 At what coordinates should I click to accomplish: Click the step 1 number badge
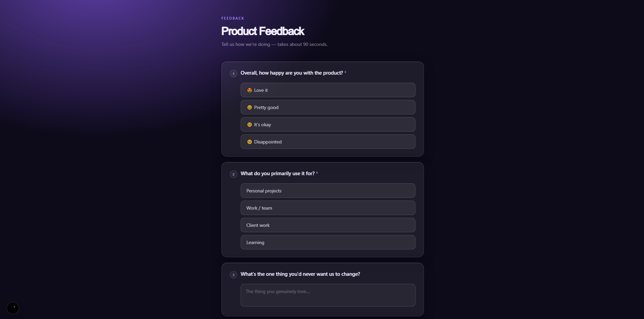[x=233, y=74]
